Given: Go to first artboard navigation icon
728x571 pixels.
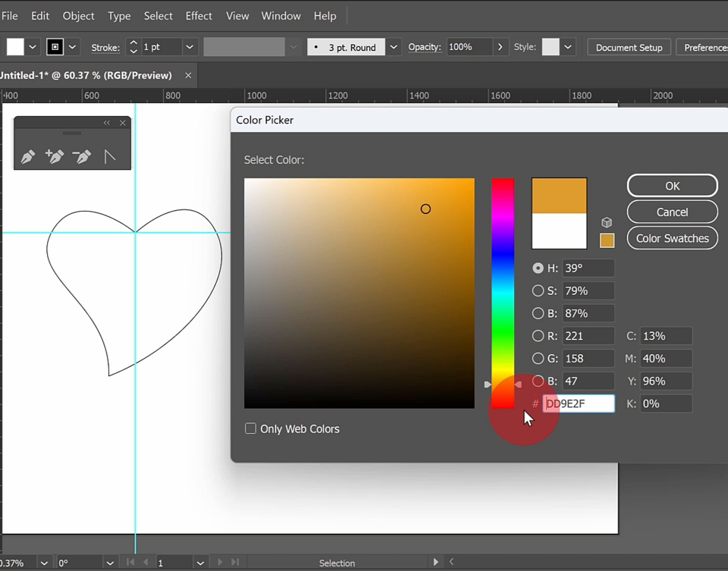Looking at the screenshot, I should pyautogui.click(x=130, y=562).
